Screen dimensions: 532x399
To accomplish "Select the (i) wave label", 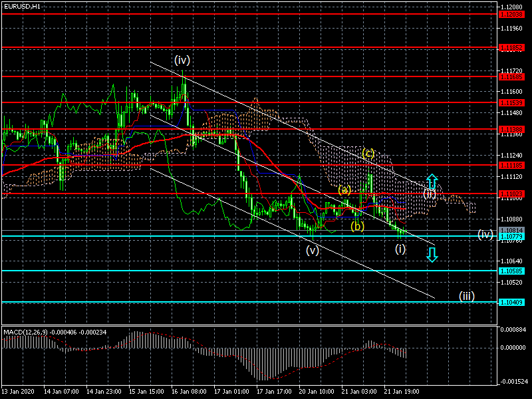I will [400, 249].
